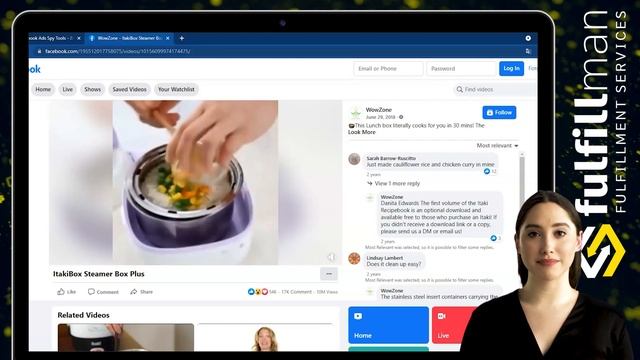Screen dimensions: 640x360
Task: Click the comments panel scrollbar
Action: pos(522,180)
